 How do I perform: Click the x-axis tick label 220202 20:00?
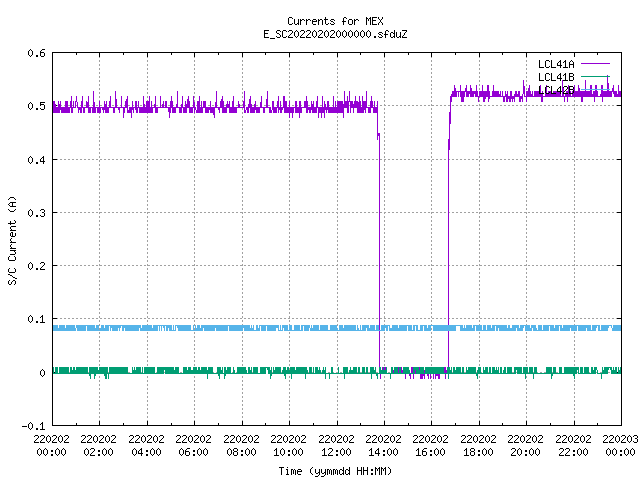coord(525,445)
